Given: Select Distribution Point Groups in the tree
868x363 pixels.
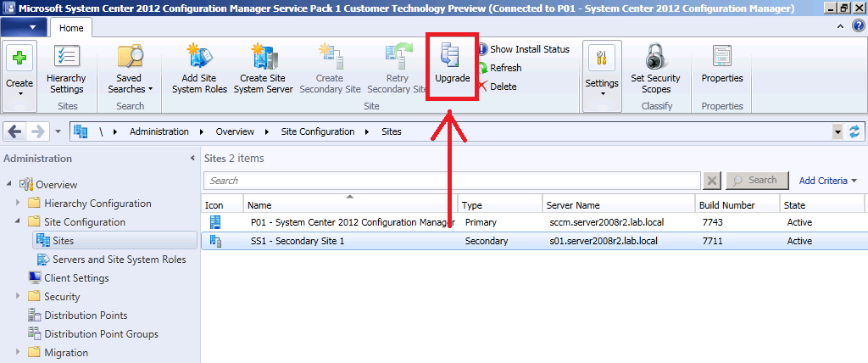Looking at the screenshot, I should [102, 334].
